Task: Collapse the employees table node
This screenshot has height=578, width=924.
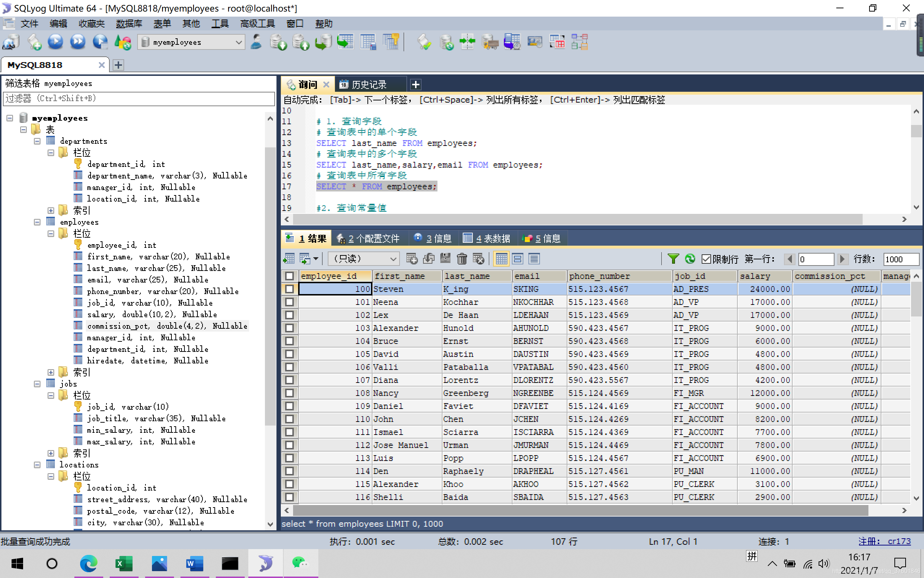Action: coord(37,222)
